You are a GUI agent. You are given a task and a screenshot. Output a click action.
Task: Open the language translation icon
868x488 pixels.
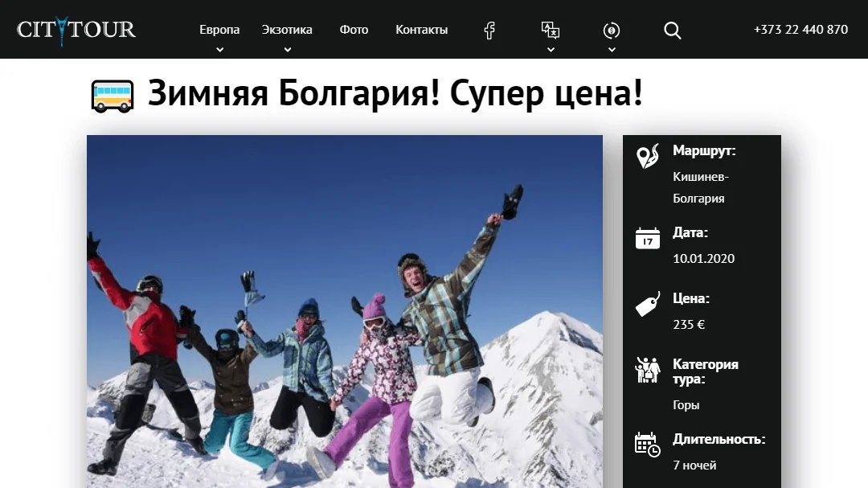pos(551,30)
